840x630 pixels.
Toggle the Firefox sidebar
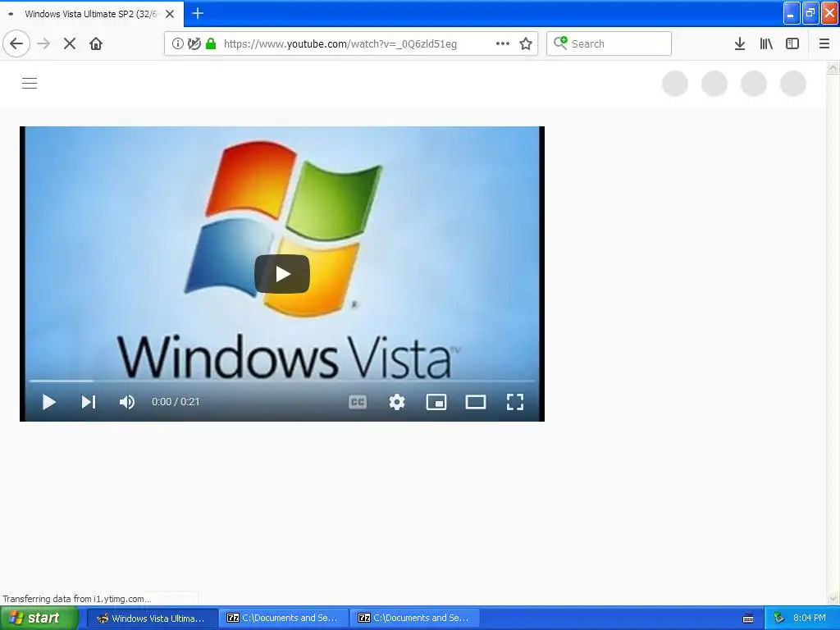[792, 43]
